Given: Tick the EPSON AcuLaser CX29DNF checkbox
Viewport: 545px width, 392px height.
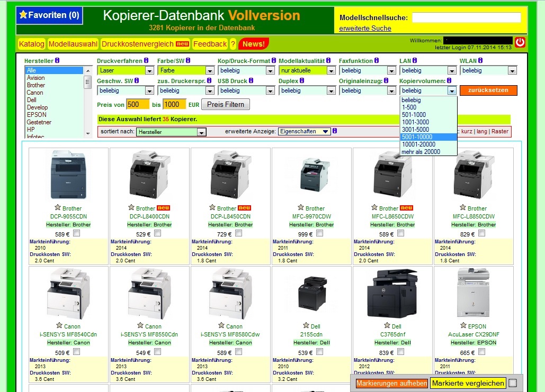Looking at the screenshot, I should tap(482, 352).
